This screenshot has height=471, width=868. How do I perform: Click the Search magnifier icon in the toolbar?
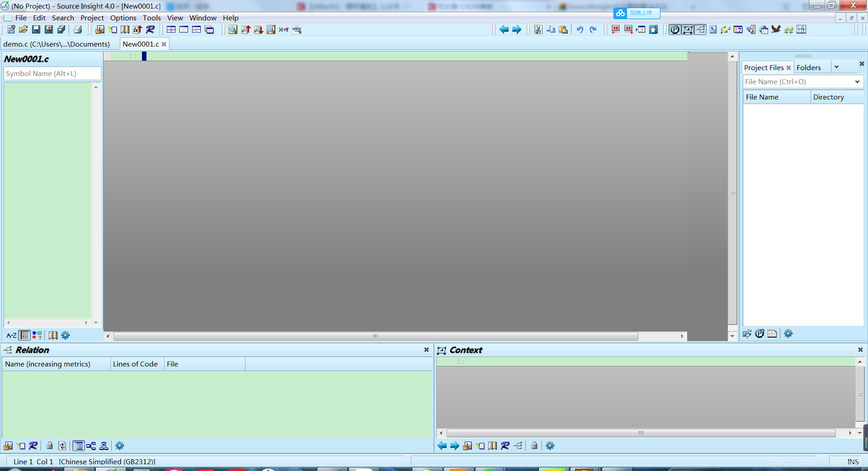tap(233, 29)
